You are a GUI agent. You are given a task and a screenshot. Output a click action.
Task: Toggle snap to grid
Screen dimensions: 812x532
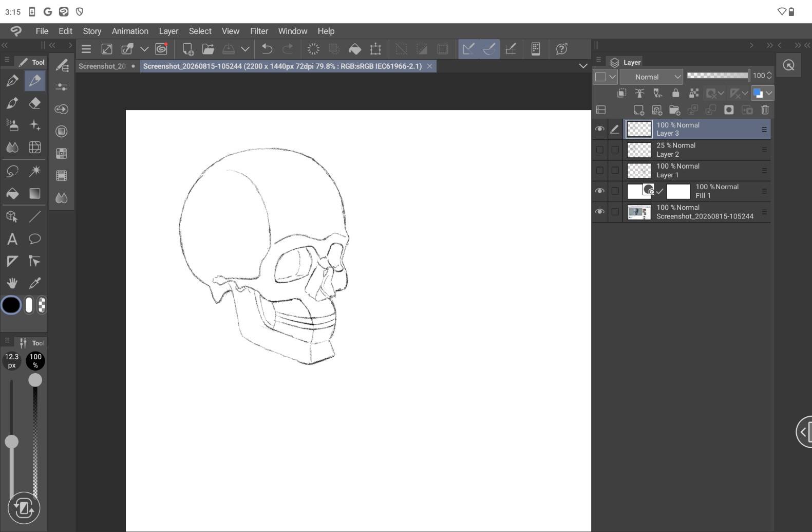[x=511, y=49]
